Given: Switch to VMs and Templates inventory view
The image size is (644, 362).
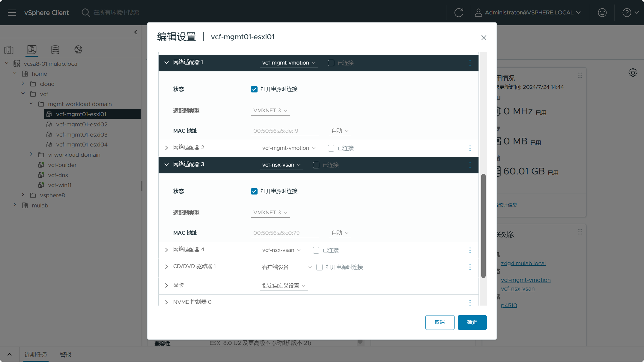Looking at the screenshot, I should coord(32,50).
